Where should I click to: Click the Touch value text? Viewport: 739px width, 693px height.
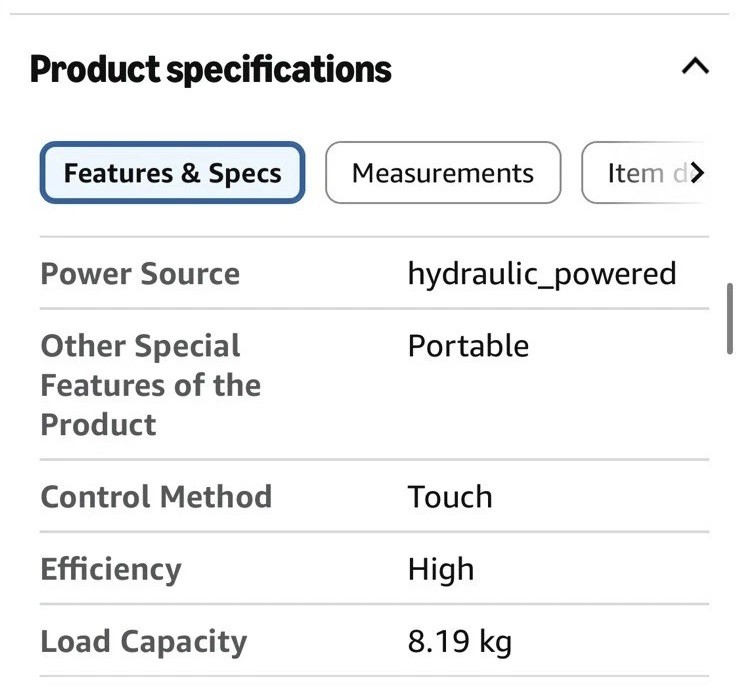tap(450, 497)
